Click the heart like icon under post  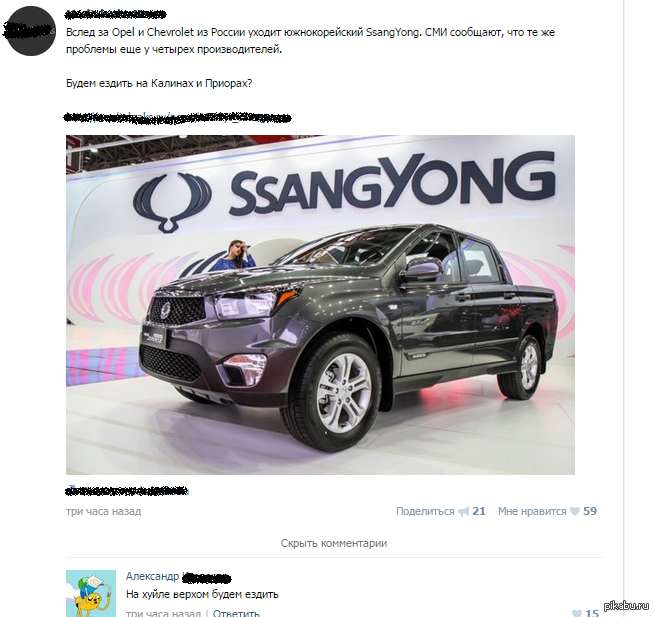[x=575, y=511]
